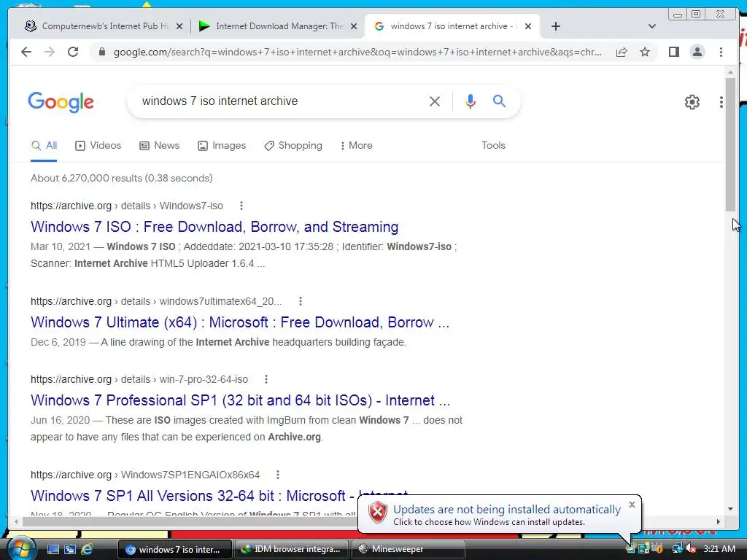Image resolution: width=747 pixels, height=560 pixels.
Task: Click the 3:21 AM taskbar clock
Action: pos(719,549)
